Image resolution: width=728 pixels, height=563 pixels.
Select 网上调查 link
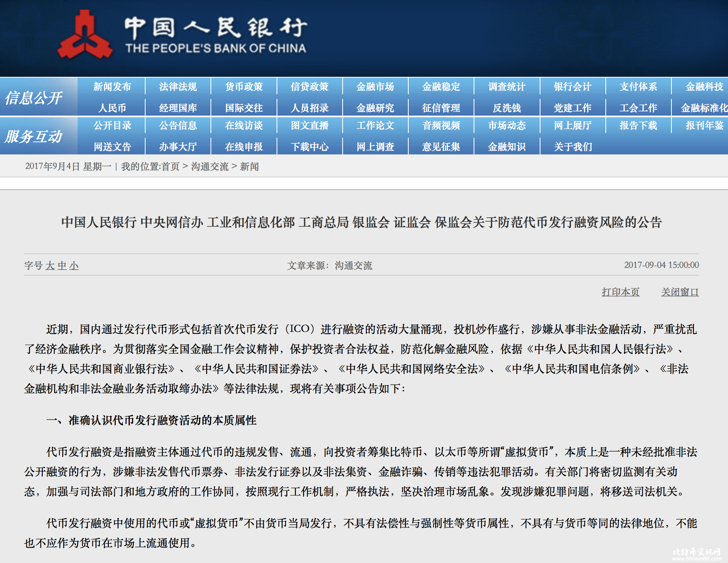pyautogui.click(x=375, y=146)
